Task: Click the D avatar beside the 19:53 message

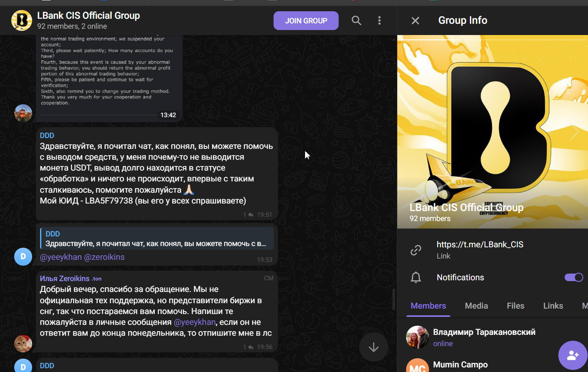Action: pos(23,256)
